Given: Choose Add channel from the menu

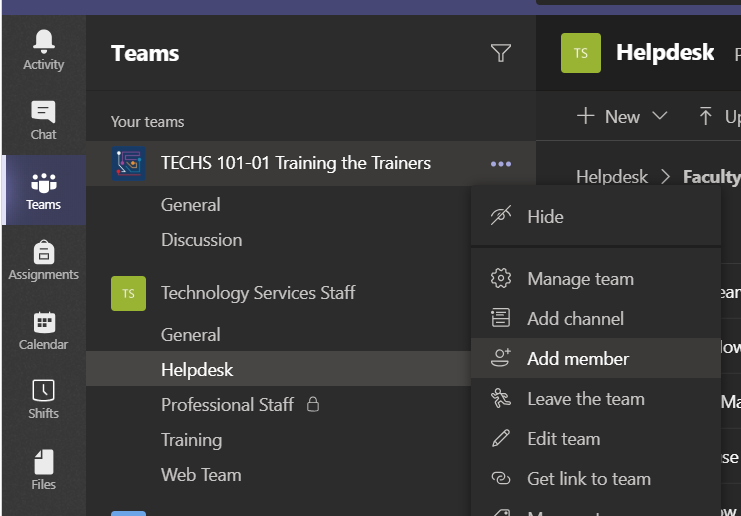Looking at the screenshot, I should click(596, 318).
